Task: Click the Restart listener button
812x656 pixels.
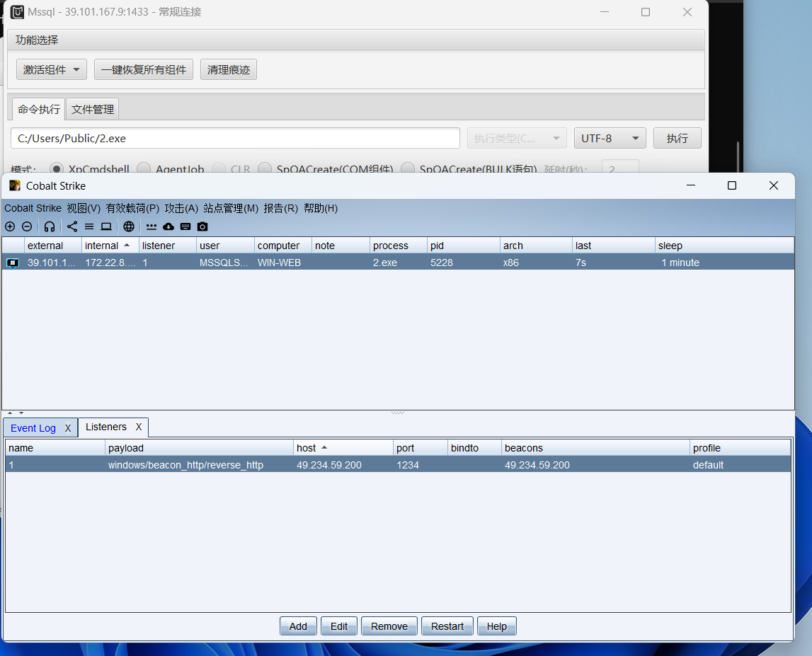Action: tap(447, 626)
